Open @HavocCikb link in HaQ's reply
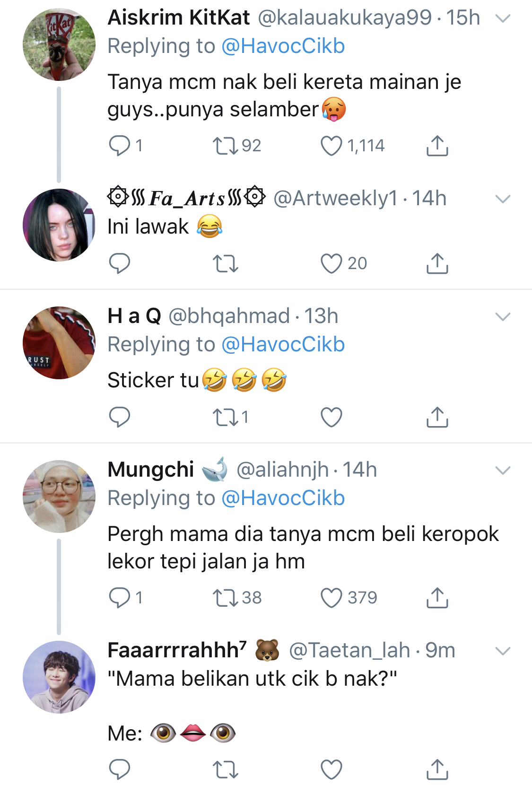This screenshot has width=532, height=785. [x=283, y=345]
